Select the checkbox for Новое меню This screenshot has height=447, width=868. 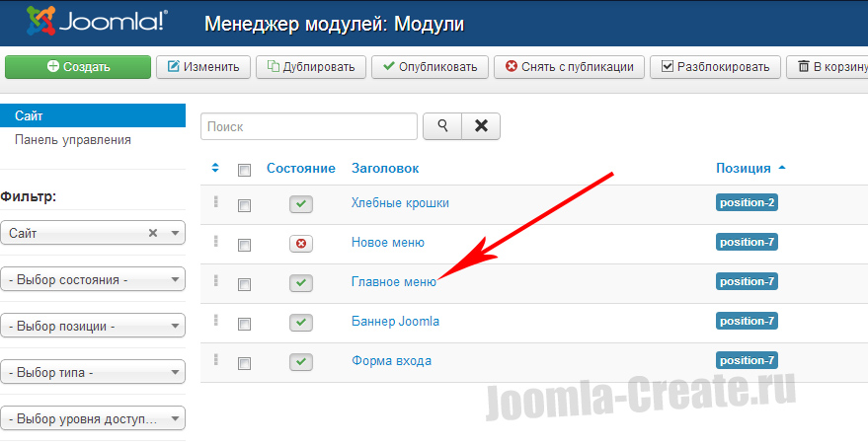coord(245,245)
